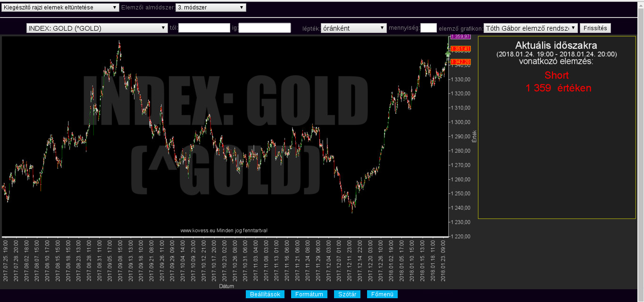
Task: Click the purple 1 359,97 price label
Action: pyautogui.click(x=460, y=36)
